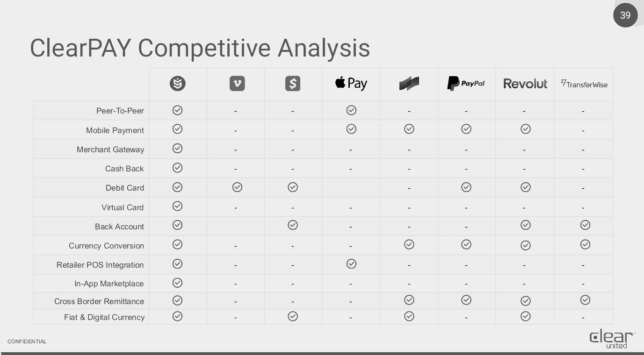
Task: Click the Venmo logo icon
Action: coord(237,84)
